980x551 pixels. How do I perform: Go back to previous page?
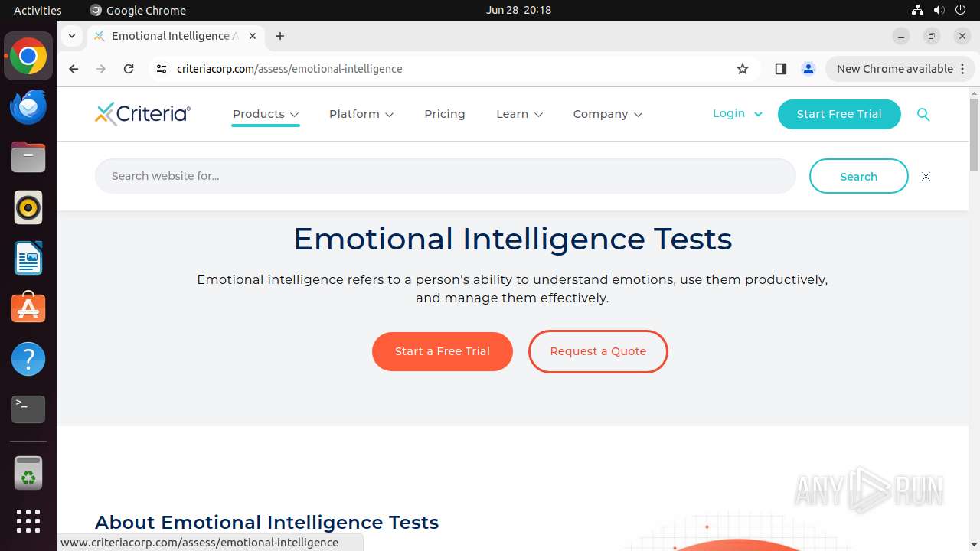point(73,69)
